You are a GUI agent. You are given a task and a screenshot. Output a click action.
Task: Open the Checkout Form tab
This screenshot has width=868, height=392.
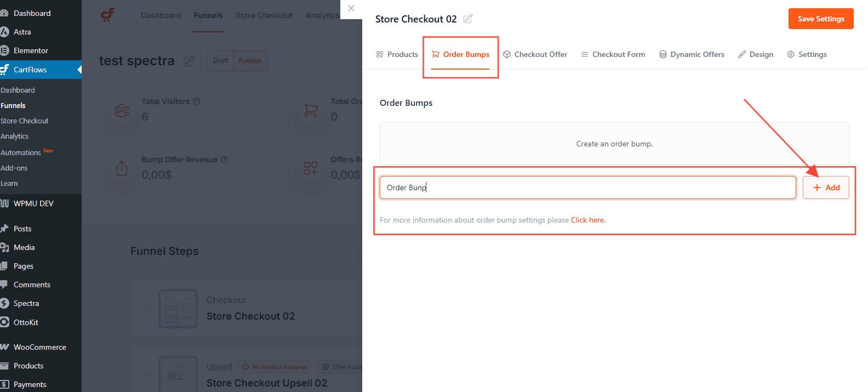tap(613, 54)
